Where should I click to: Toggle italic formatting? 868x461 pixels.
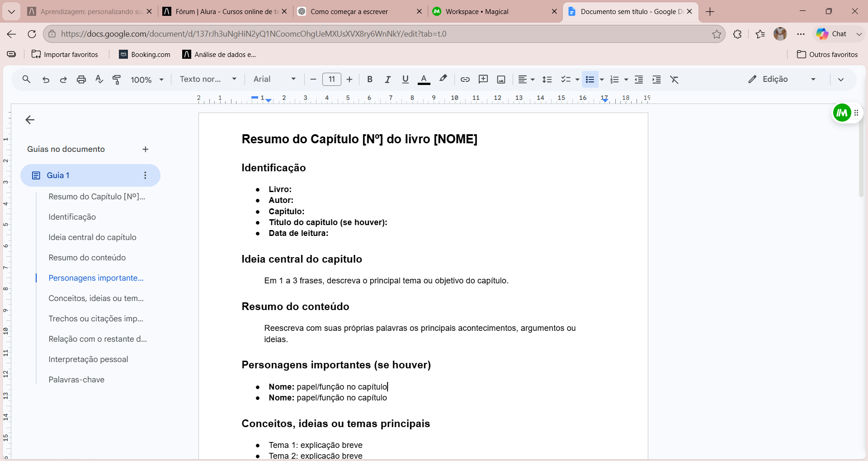(387, 80)
